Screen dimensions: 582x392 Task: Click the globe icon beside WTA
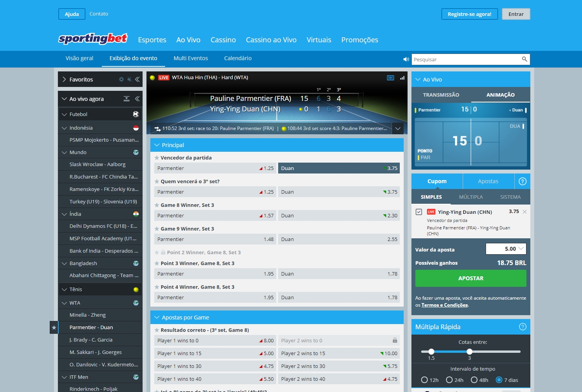click(x=136, y=303)
